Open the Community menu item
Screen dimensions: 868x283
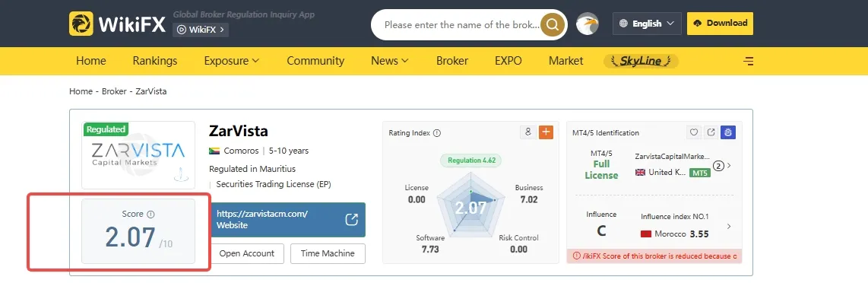pyautogui.click(x=315, y=61)
